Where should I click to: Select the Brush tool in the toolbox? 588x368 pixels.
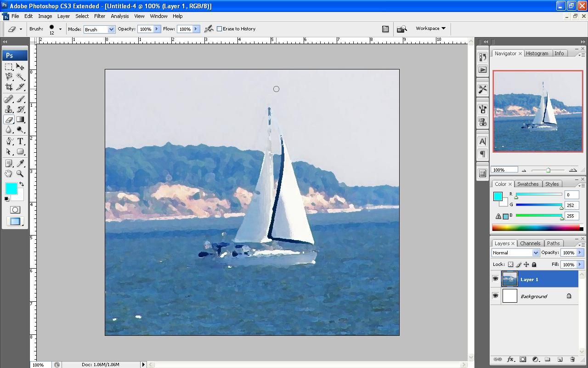point(21,99)
